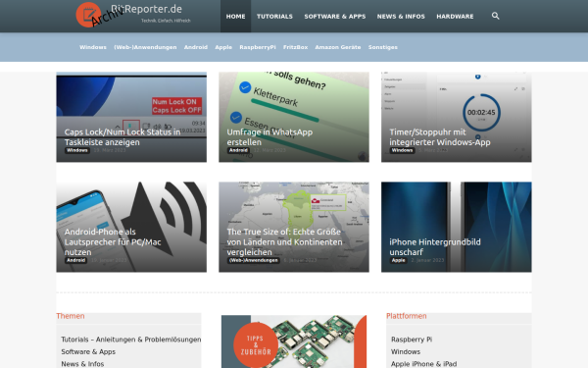Open the Caps Lock/Num Lock article thumbnail
Screen dimensions: 588x368
click(x=131, y=117)
